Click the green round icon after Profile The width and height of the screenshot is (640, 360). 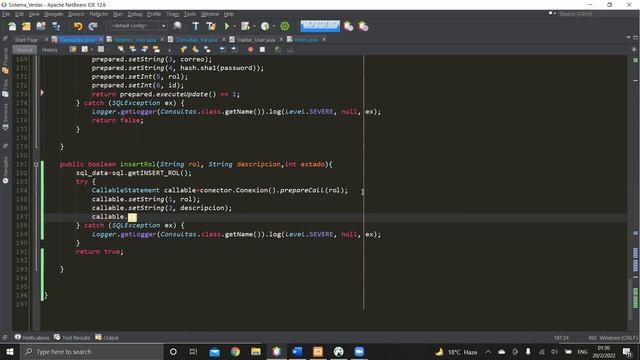(285, 26)
